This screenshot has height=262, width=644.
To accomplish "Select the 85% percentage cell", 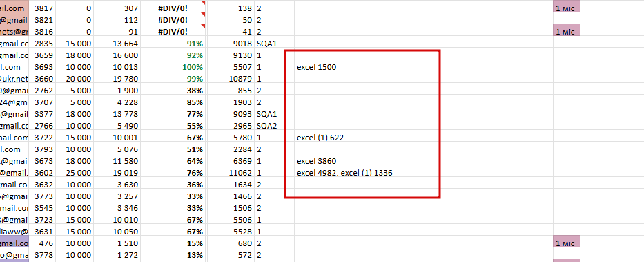I will (x=173, y=102).
